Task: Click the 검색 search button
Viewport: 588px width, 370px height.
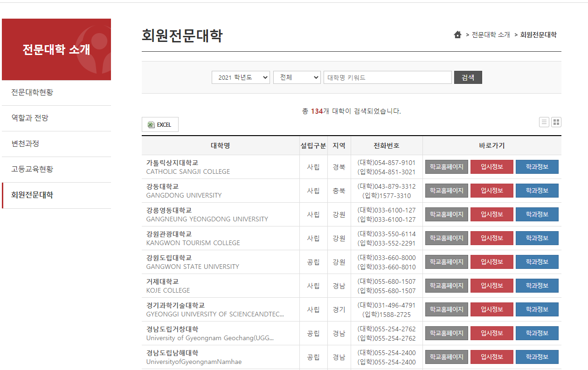Action: [x=468, y=77]
